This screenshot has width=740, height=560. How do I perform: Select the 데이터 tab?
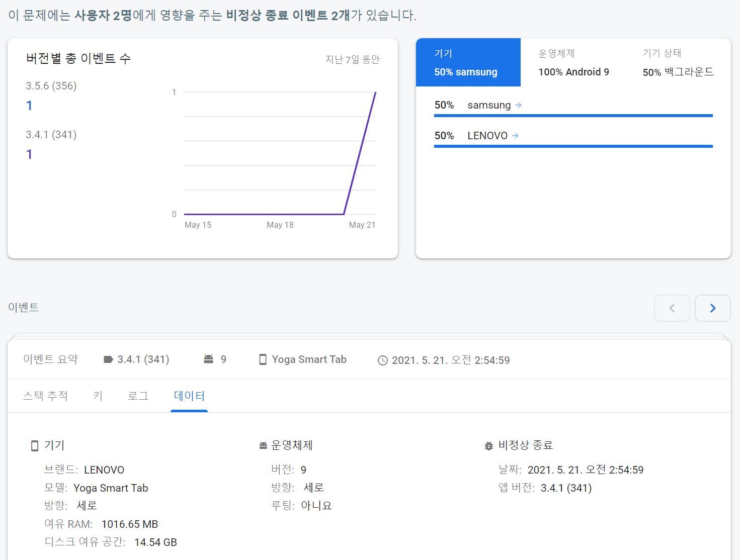click(189, 396)
